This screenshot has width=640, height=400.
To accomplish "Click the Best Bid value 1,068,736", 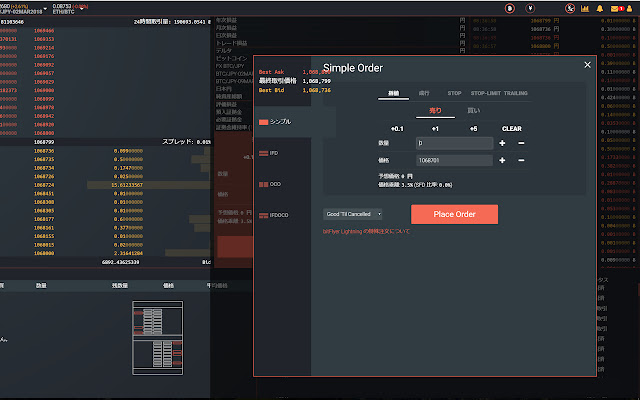I will tap(316, 90).
